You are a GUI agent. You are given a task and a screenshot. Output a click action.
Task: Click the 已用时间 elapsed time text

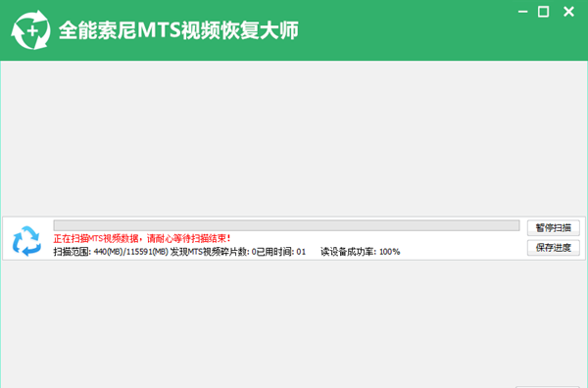tap(281, 252)
